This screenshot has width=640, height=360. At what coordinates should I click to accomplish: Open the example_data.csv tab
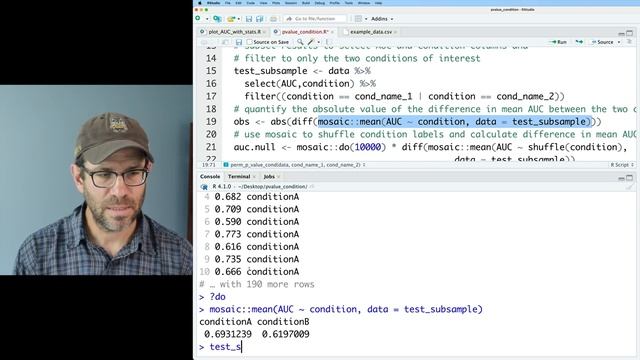tap(371, 32)
